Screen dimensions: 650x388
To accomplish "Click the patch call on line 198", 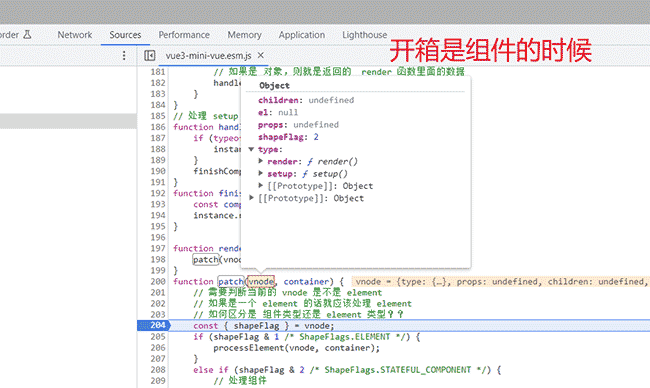I will 206,259.
